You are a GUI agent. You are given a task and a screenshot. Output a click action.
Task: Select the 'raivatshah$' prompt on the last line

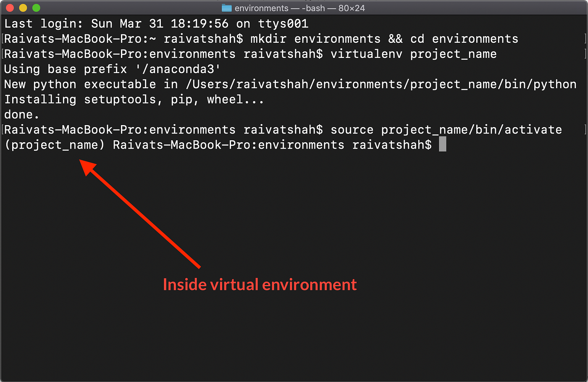pos(393,144)
